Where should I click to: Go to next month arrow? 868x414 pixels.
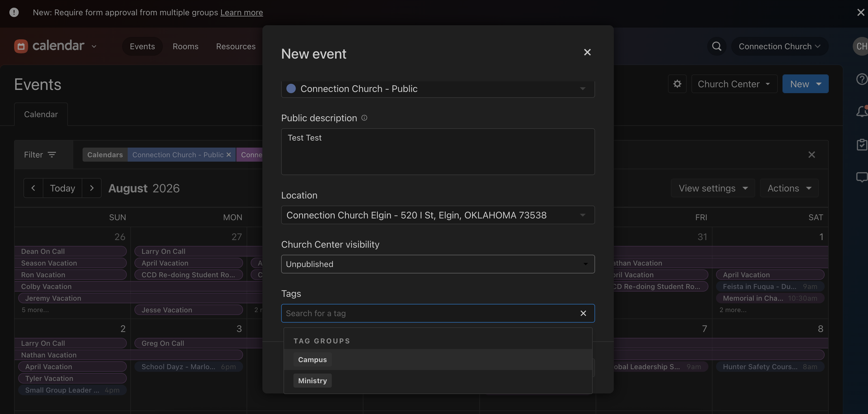(92, 188)
